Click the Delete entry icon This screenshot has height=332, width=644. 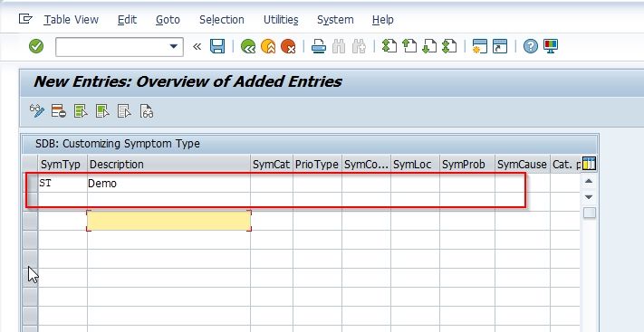click(59, 110)
